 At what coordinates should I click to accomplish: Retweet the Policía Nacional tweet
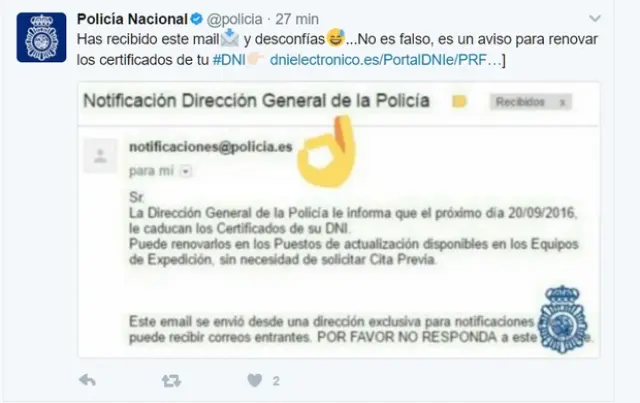click(171, 381)
